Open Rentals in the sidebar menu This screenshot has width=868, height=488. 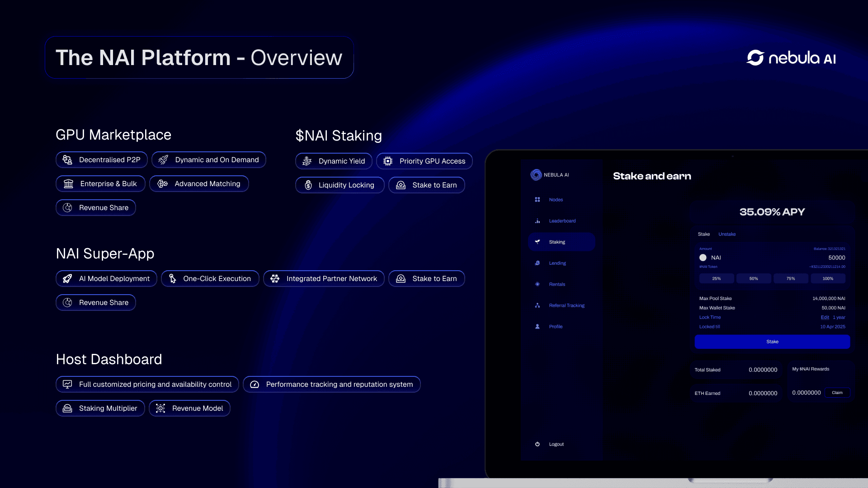557,284
